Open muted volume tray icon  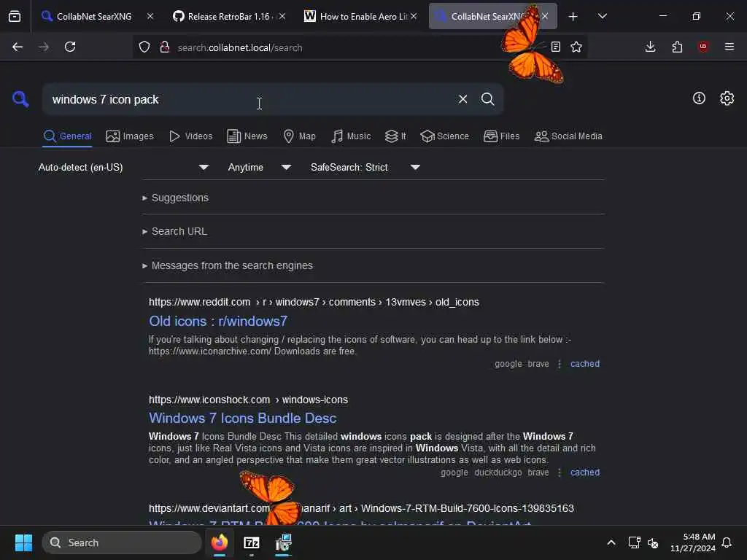click(653, 542)
